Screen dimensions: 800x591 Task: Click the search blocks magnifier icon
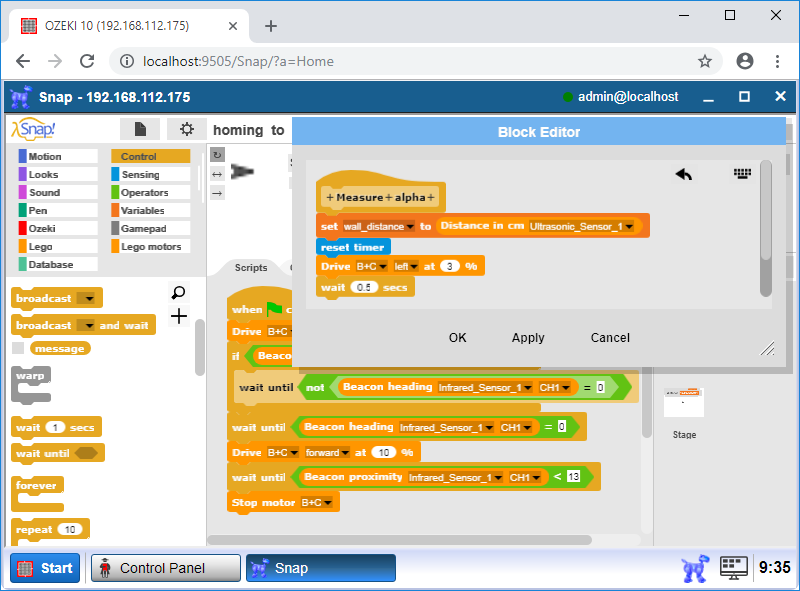pos(179,293)
